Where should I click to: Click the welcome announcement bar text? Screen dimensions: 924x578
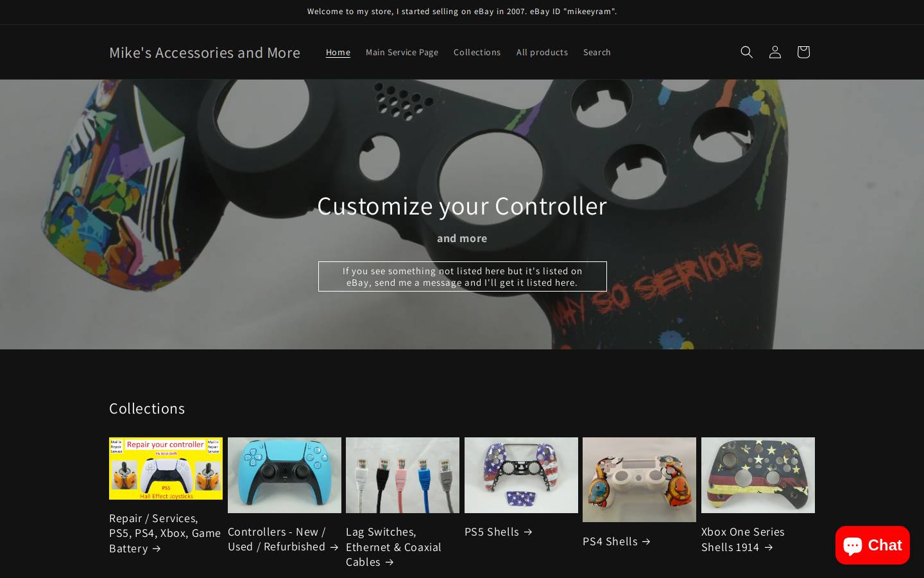click(x=462, y=12)
